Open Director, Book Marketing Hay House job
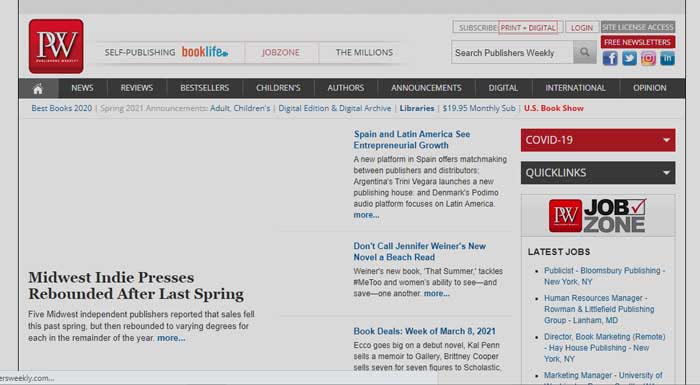The image size is (700, 385). pos(604,347)
